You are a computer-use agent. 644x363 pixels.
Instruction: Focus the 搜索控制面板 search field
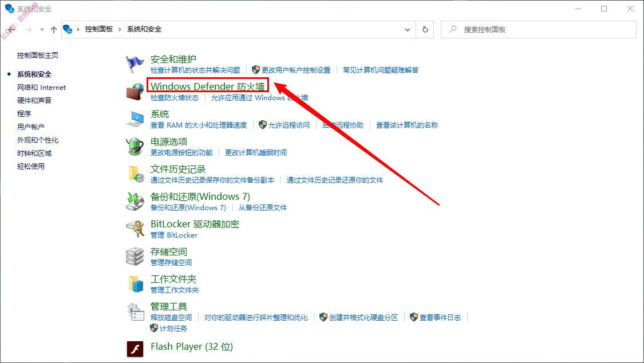click(539, 30)
